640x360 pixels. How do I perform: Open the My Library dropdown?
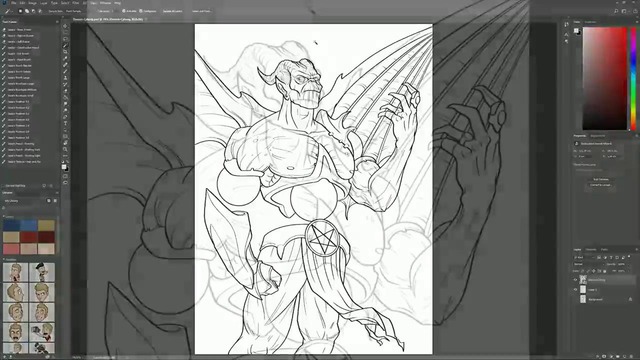24,201
